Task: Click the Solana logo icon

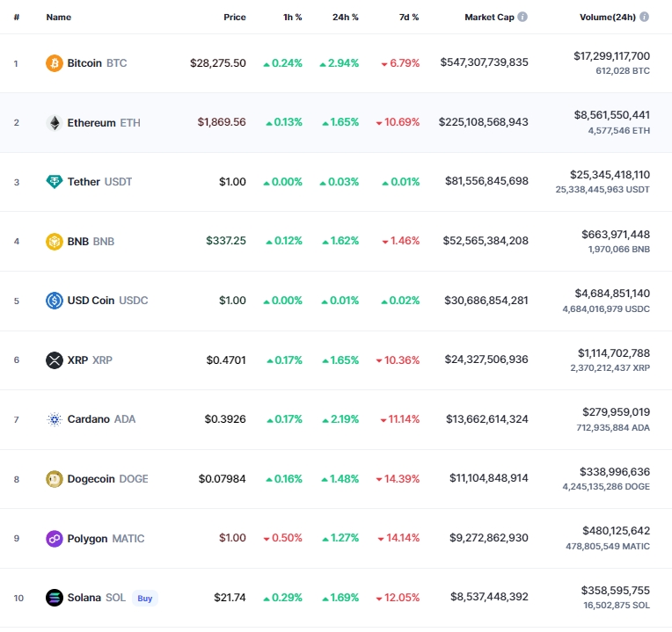Action: pyautogui.click(x=55, y=598)
